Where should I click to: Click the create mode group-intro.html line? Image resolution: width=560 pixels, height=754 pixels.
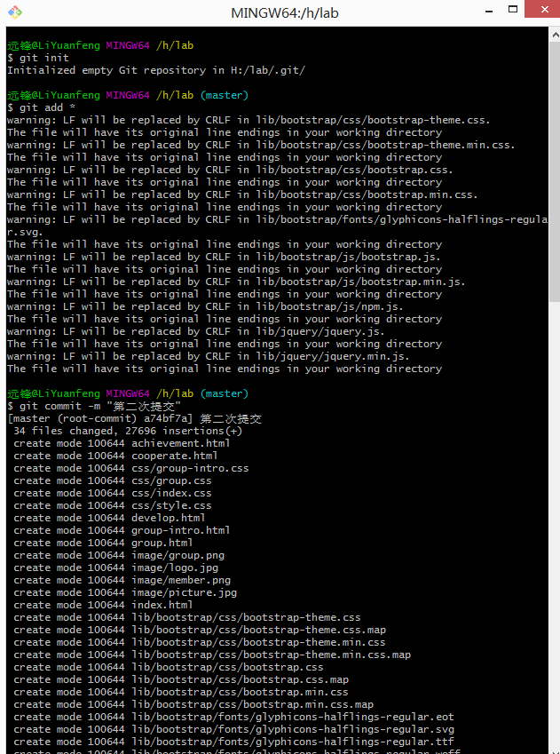122,530
